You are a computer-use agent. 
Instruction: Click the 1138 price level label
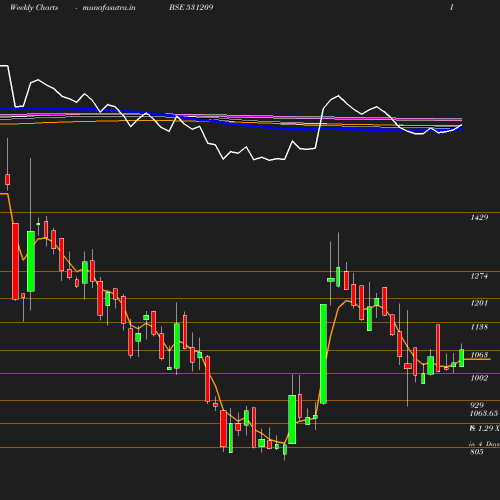(479, 327)
